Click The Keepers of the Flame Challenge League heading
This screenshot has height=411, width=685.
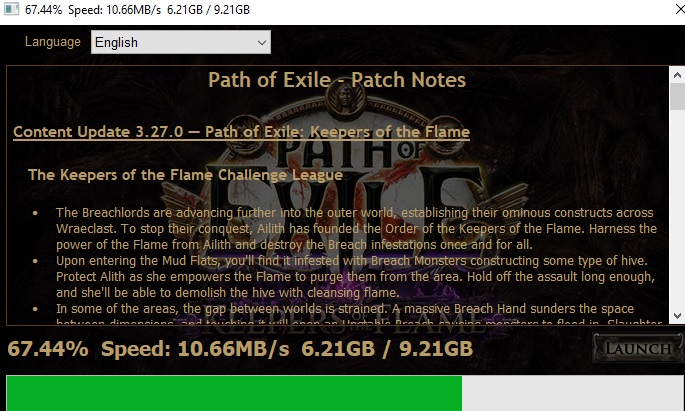pyautogui.click(x=185, y=175)
